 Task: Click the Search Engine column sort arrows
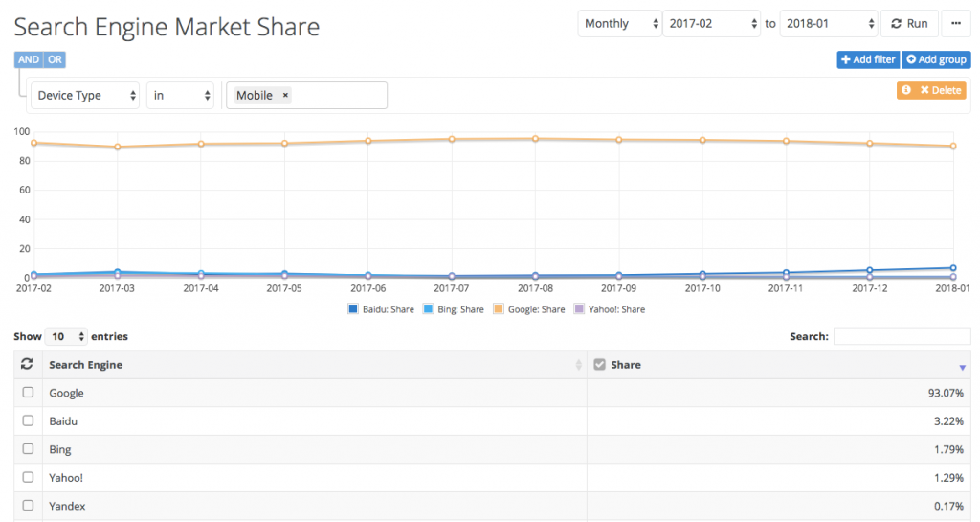click(x=578, y=365)
